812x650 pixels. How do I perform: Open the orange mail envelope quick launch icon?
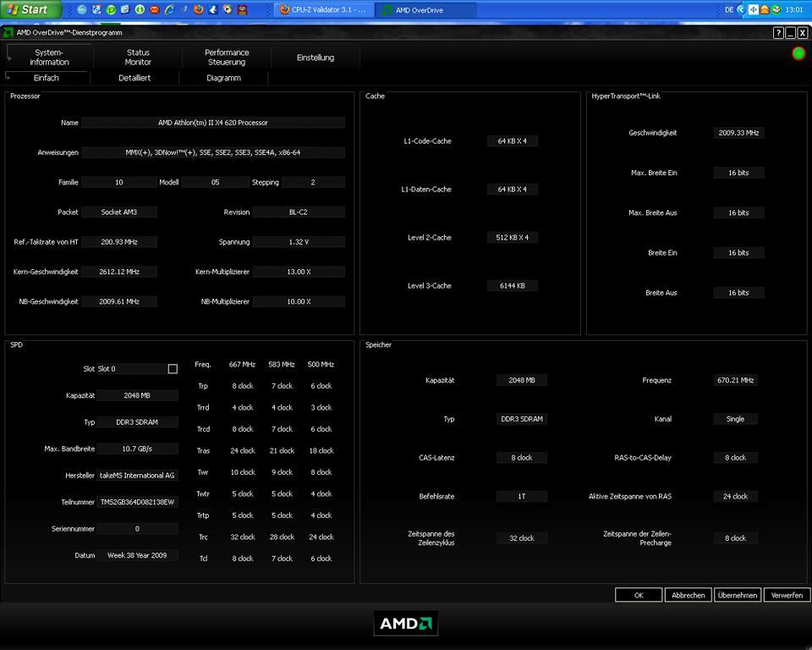click(x=154, y=9)
